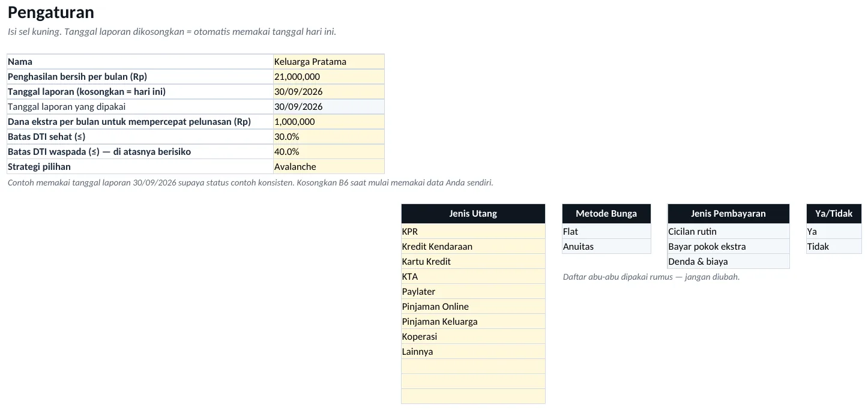Click the 'Batas DTI sehat (≤)' label

(140, 137)
